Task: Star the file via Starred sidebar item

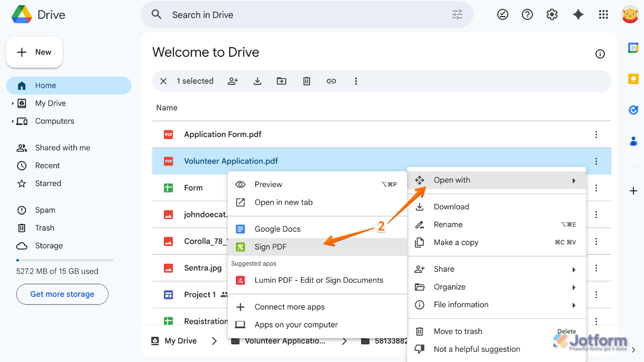Action: [48, 183]
